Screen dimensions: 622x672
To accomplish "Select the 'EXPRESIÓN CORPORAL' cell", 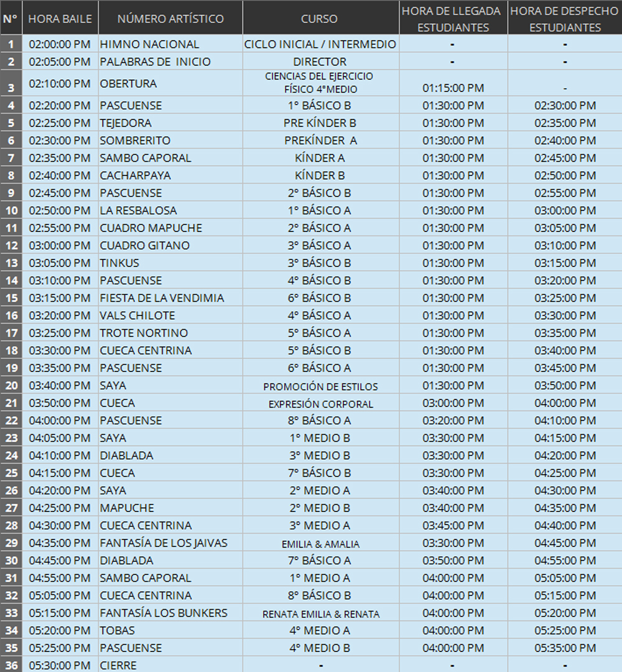I will [x=321, y=403].
